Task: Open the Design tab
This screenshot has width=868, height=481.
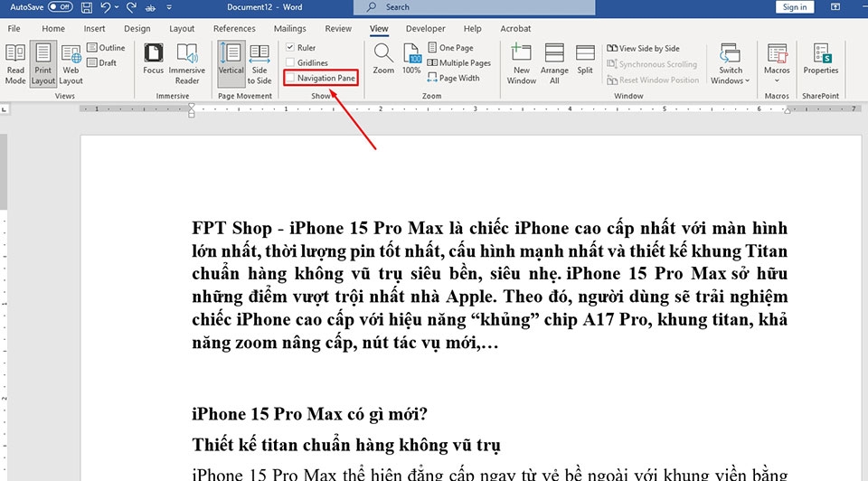Action: pos(137,28)
